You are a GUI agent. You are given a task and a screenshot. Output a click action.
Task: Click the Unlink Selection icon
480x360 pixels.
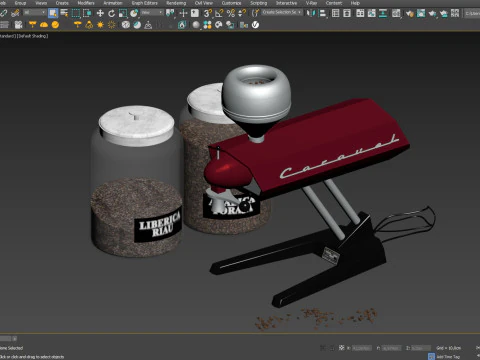(4, 13)
